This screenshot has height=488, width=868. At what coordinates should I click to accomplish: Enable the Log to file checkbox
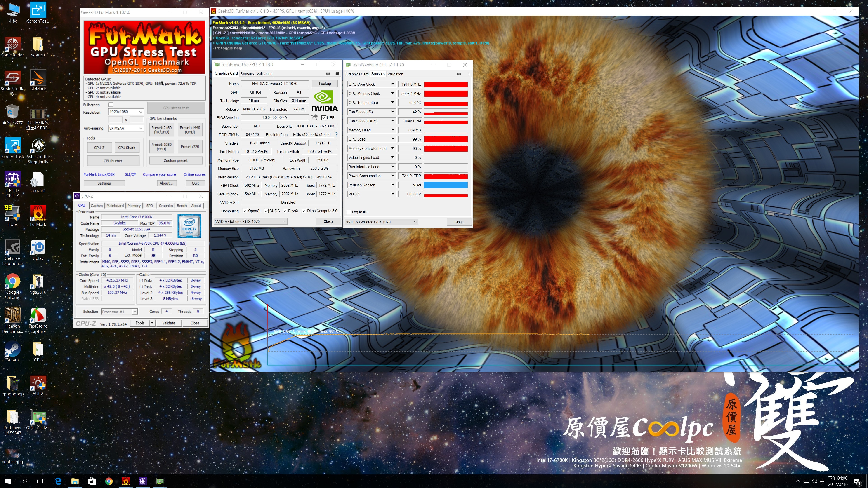[349, 212]
